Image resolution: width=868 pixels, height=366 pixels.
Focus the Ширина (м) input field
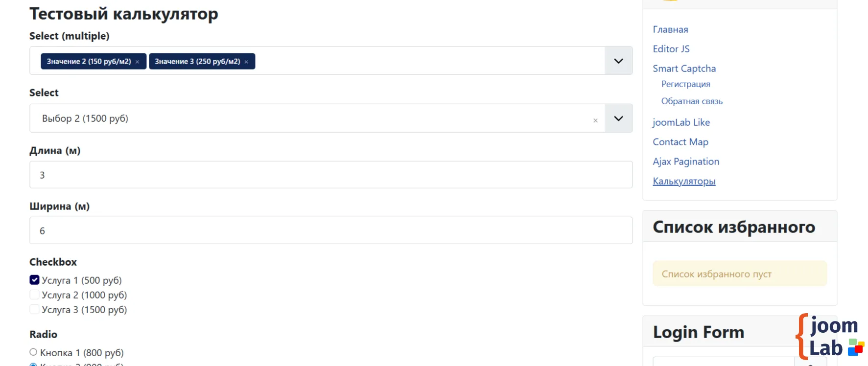(330, 230)
